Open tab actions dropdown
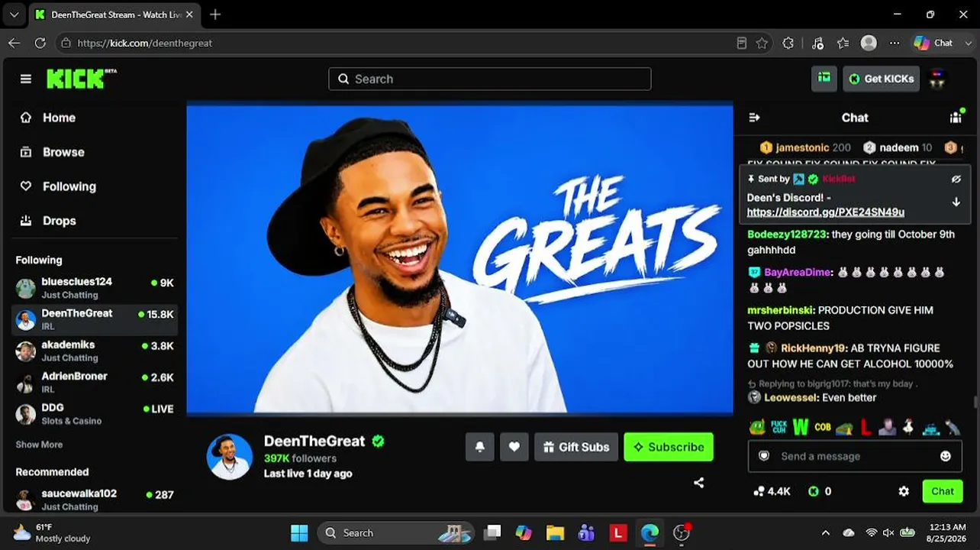Screen dimensions: 980x550 pos(14,15)
